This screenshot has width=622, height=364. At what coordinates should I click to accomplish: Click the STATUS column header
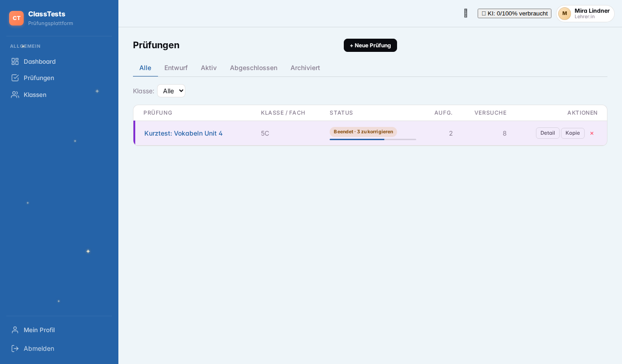click(x=342, y=113)
